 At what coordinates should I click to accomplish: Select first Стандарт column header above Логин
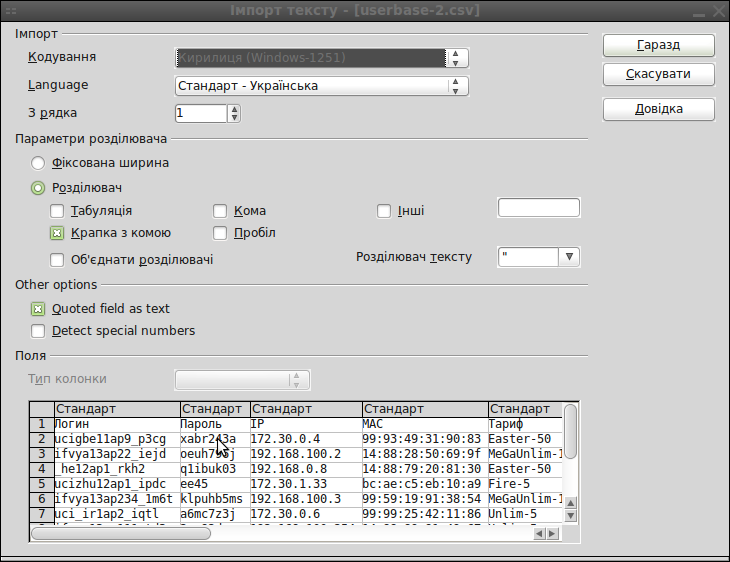[117, 409]
